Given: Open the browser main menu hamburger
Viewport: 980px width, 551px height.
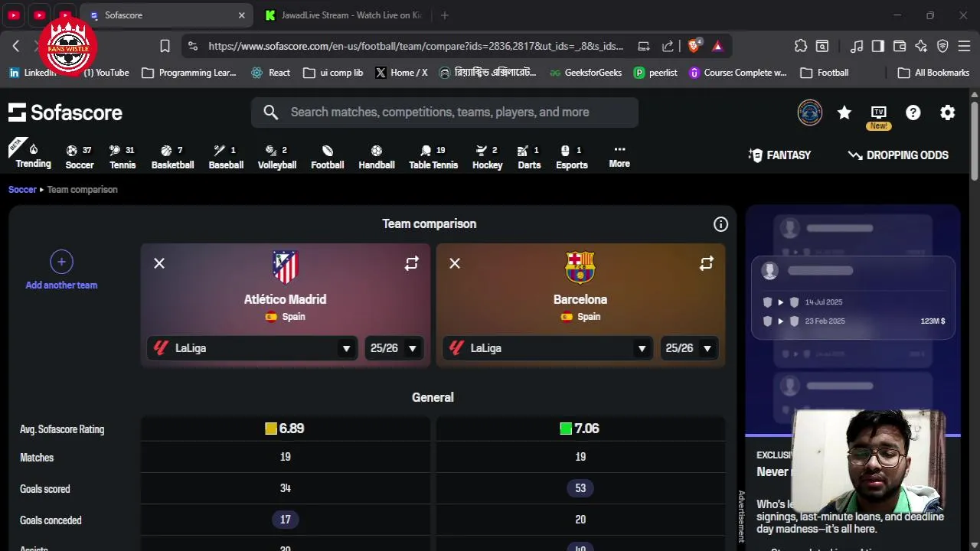Looking at the screenshot, I should click(x=964, y=46).
